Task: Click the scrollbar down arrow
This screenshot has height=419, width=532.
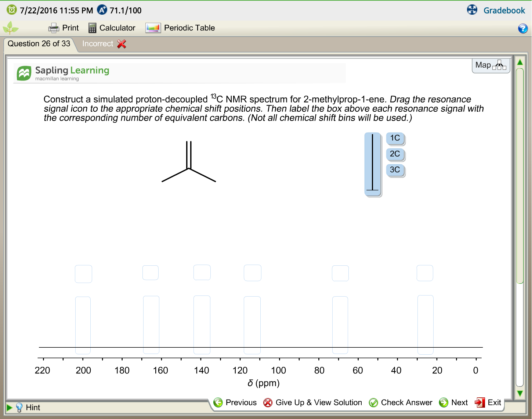Action: [520, 393]
